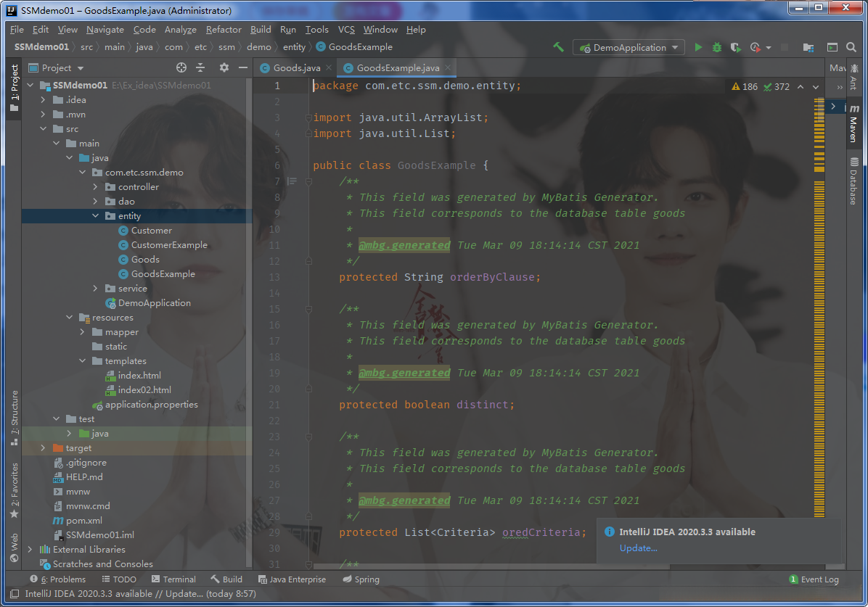The width and height of the screenshot is (868, 607).
Task: Switch to the Goods.java tab
Action: [x=296, y=68]
